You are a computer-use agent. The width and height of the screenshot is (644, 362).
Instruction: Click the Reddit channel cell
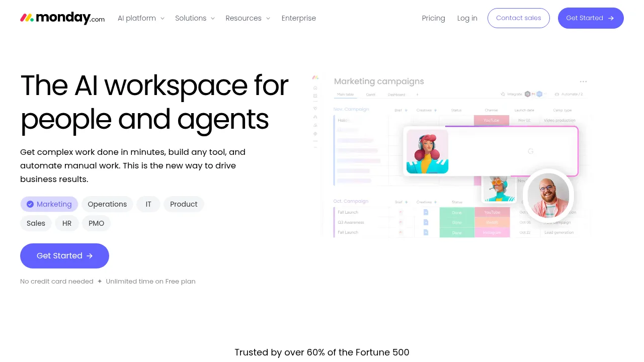coord(492,222)
